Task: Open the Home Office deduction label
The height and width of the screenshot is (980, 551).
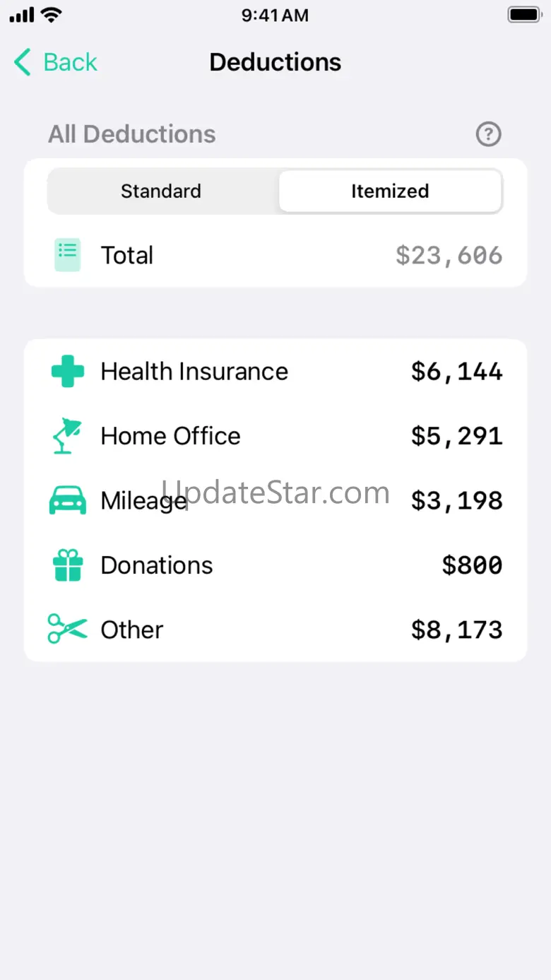Action: pos(170,436)
